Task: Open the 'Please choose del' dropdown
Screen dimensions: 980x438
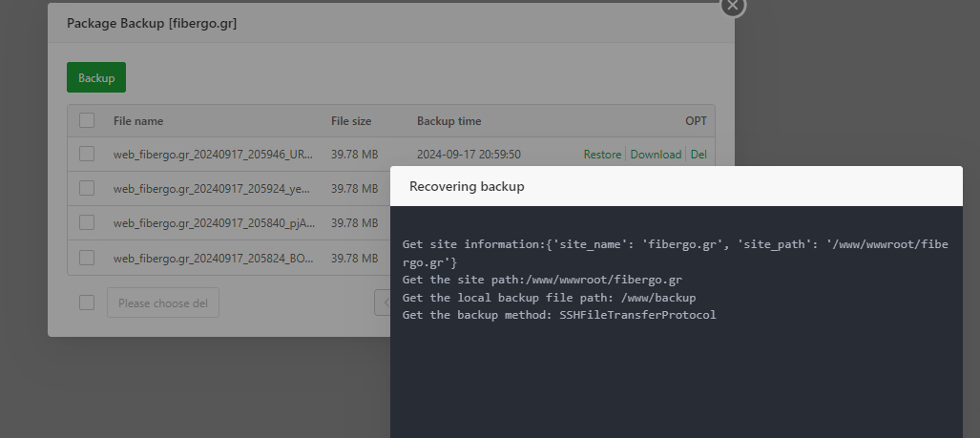Action: click(x=163, y=303)
